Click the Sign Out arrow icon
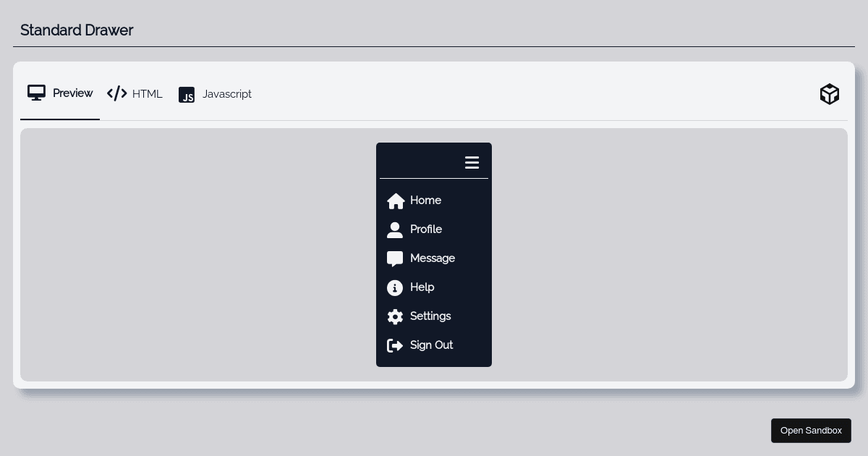The width and height of the screenshot is (868, 456). tap(395, 346)
